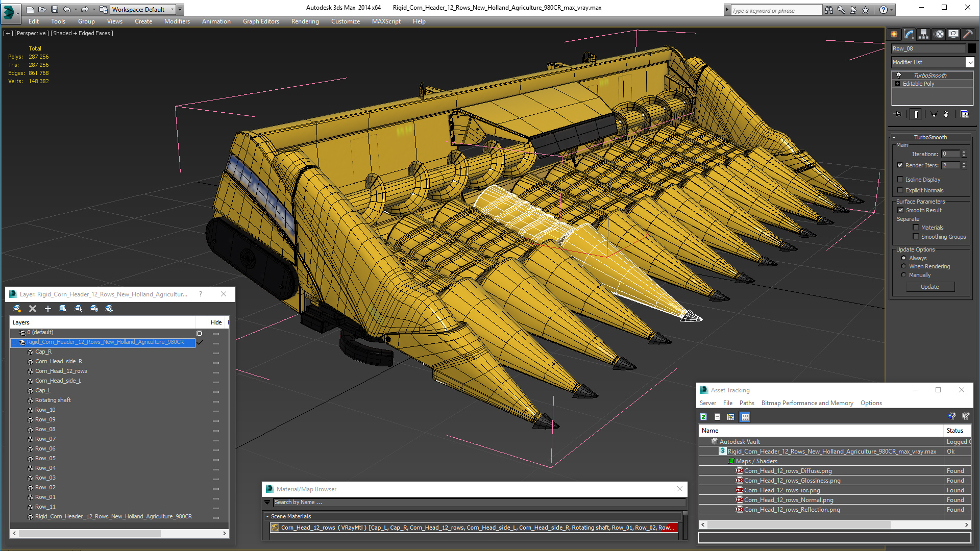Viewport: 980px width, 551px height.
Task: Select Manually update radio button
Action: [x=903, y=275]
